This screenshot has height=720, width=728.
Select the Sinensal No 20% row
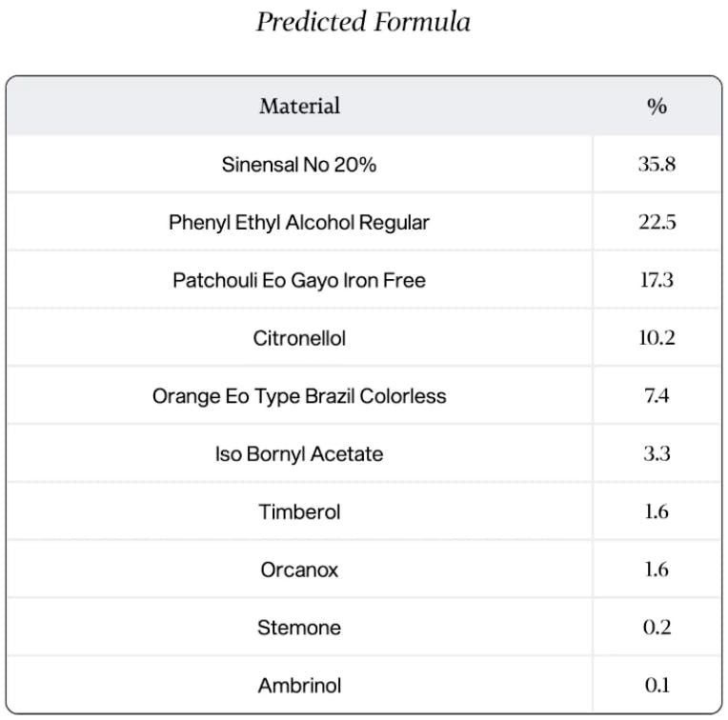click(299, 164)
